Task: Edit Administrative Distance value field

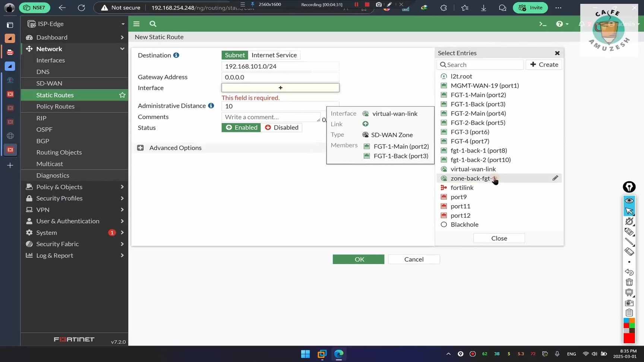Action: point(280,106)
